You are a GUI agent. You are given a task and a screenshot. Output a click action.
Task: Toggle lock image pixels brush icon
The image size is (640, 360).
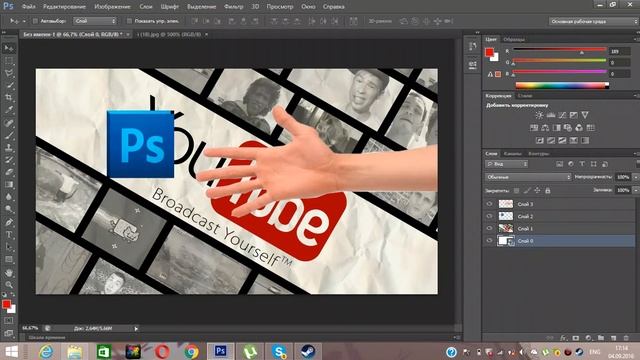pos(527,191)
